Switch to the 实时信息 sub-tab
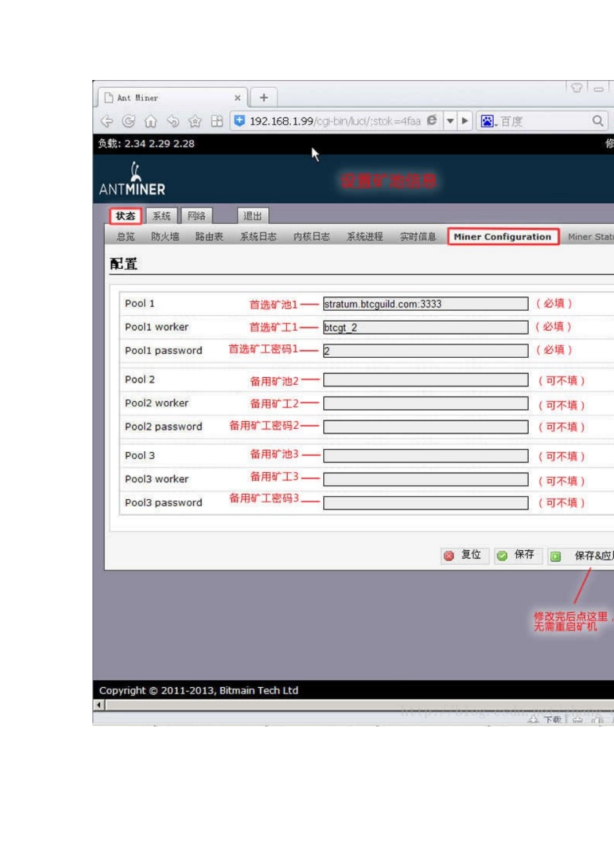This screenshot has width=614, height=868. [x=418, y=237]
